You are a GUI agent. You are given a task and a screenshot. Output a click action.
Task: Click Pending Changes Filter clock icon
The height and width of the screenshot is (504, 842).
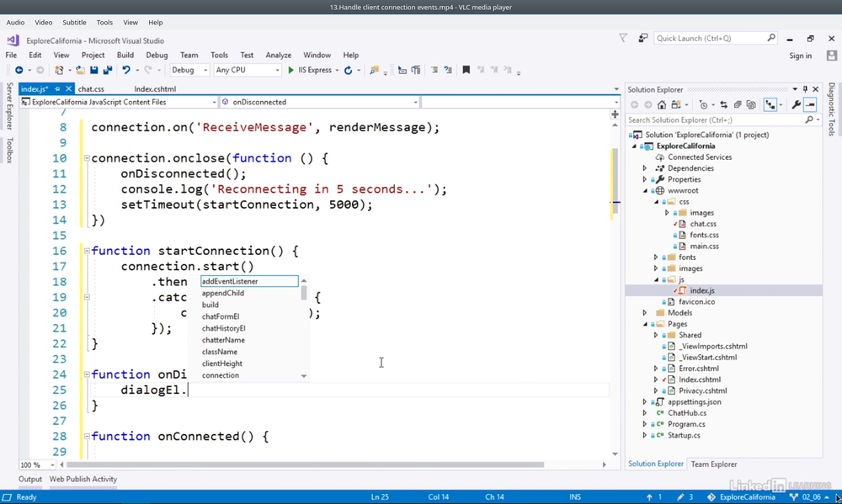tap(703, 105)
